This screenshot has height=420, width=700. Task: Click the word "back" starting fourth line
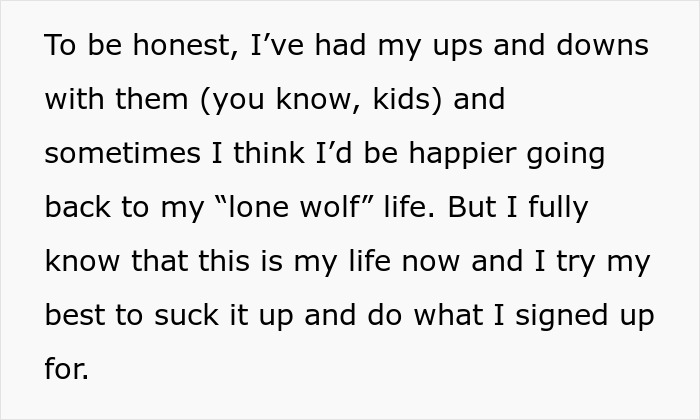[81, 208]
